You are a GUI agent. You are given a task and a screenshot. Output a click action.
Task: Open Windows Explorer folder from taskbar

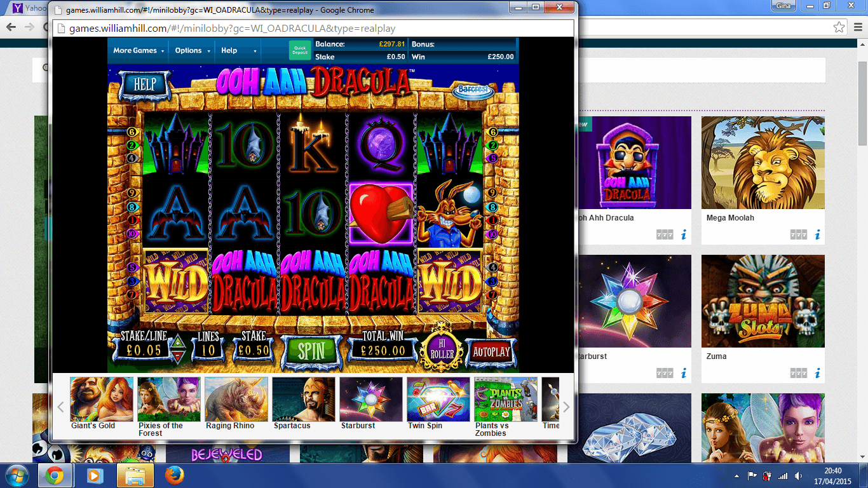click(x=135, y=475)
